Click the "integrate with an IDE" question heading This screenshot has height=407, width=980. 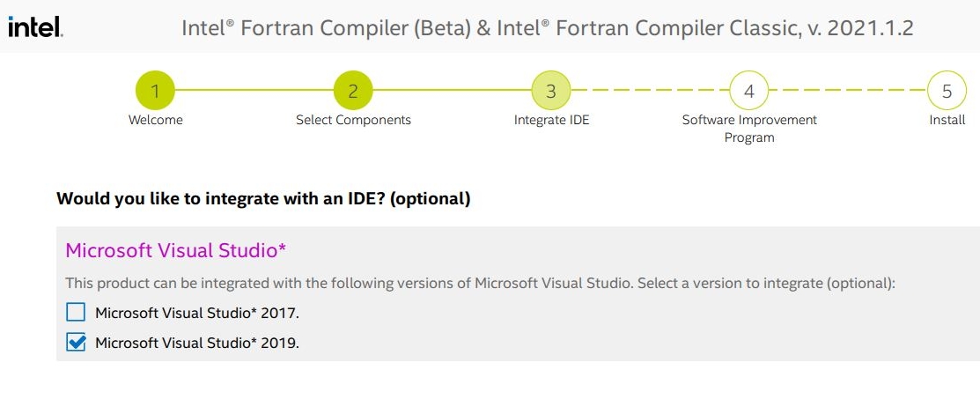click(x=263, y=199)
